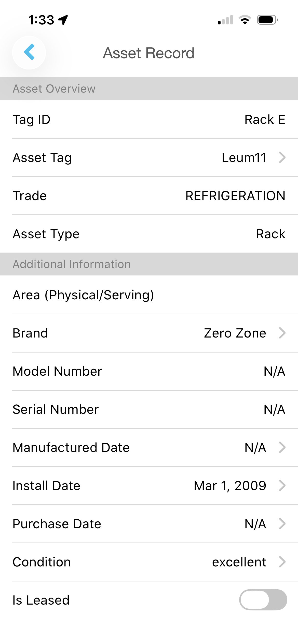Expand the Purchase Date chevron

(x=282, y=524)
